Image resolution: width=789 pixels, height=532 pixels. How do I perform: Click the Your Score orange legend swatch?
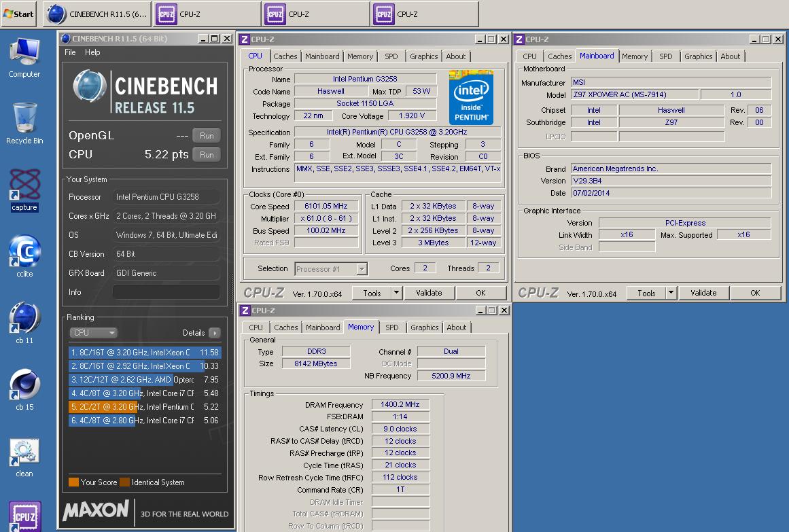(x=73, y=482)
